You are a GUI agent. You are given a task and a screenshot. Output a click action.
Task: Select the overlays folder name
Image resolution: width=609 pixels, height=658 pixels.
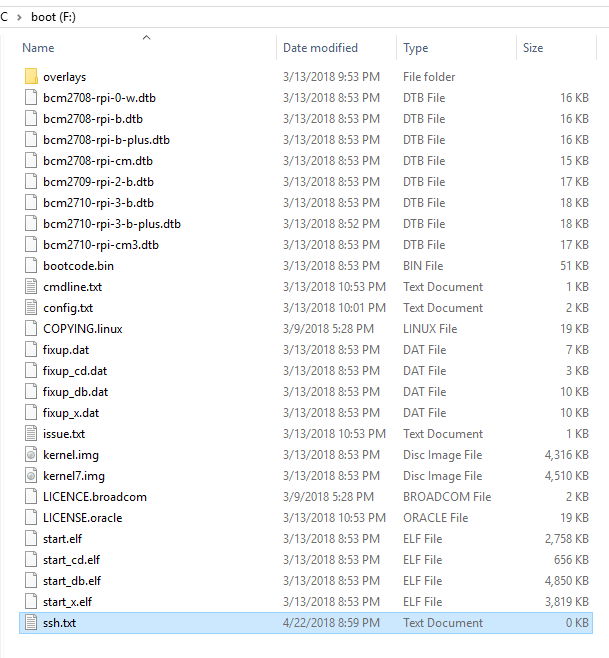point(64,77)
